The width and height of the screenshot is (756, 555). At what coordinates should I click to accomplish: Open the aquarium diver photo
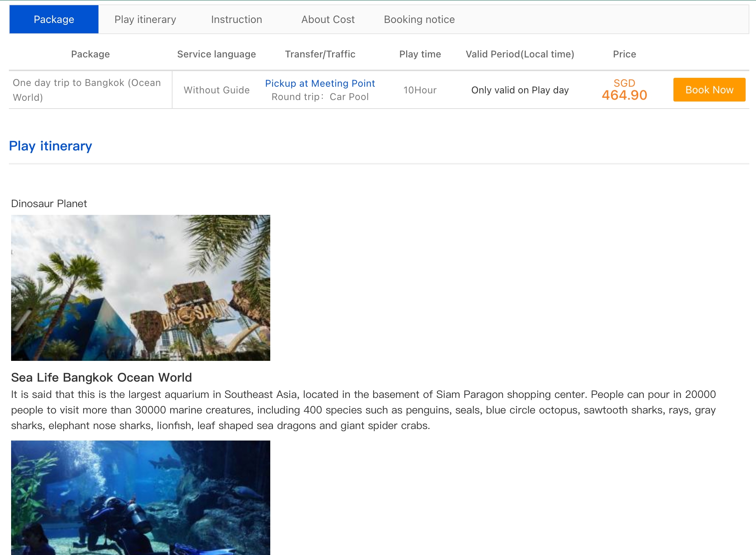(140, 497)
